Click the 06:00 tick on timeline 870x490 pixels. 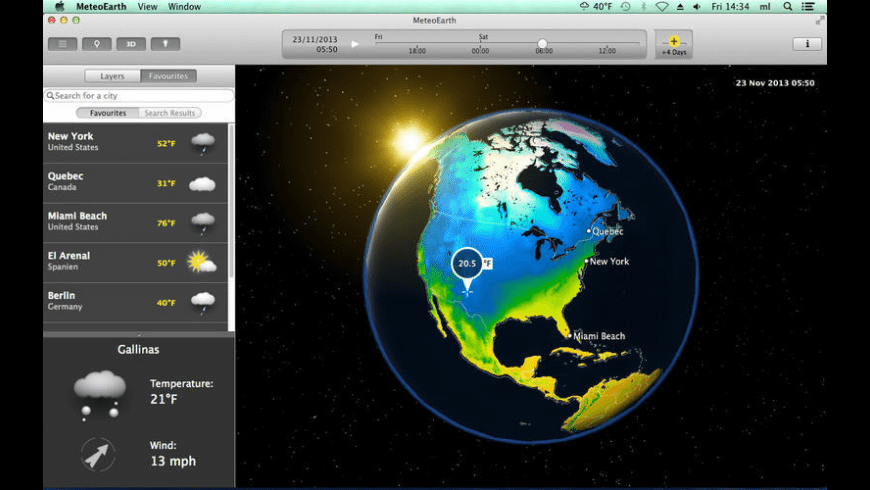pos(544,50)
